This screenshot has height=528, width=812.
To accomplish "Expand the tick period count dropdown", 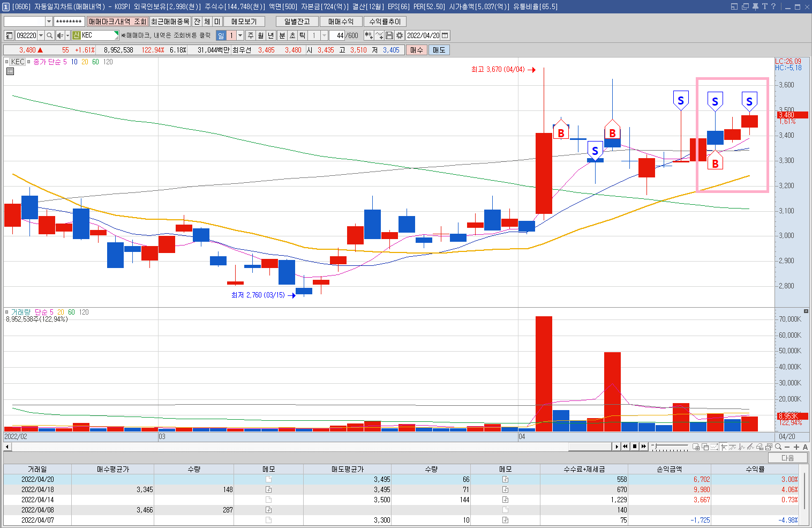I will pos(324,35).
